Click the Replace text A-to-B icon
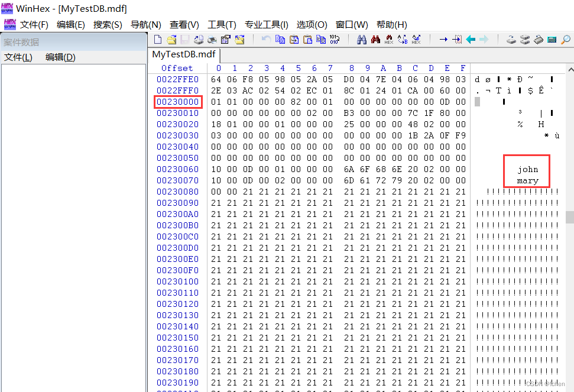The height and width of the screenshot is (392, 574). (403, 40)
